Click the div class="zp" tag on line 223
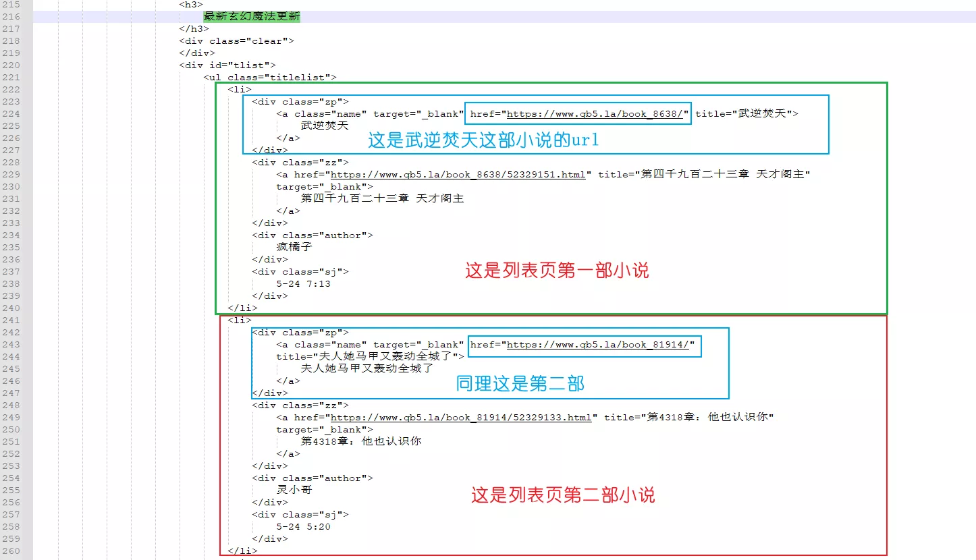This screenshot has width=976, height=560. coord(300,102)
